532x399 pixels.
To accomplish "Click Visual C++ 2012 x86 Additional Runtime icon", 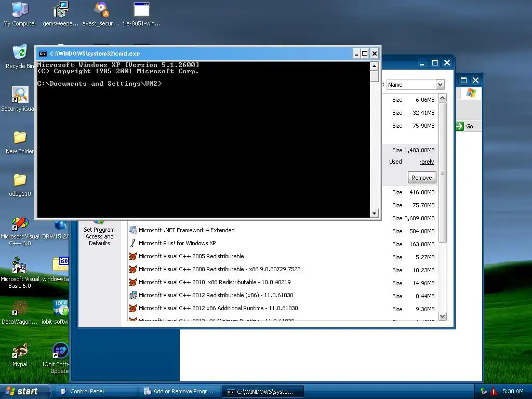I will [133, 308].
